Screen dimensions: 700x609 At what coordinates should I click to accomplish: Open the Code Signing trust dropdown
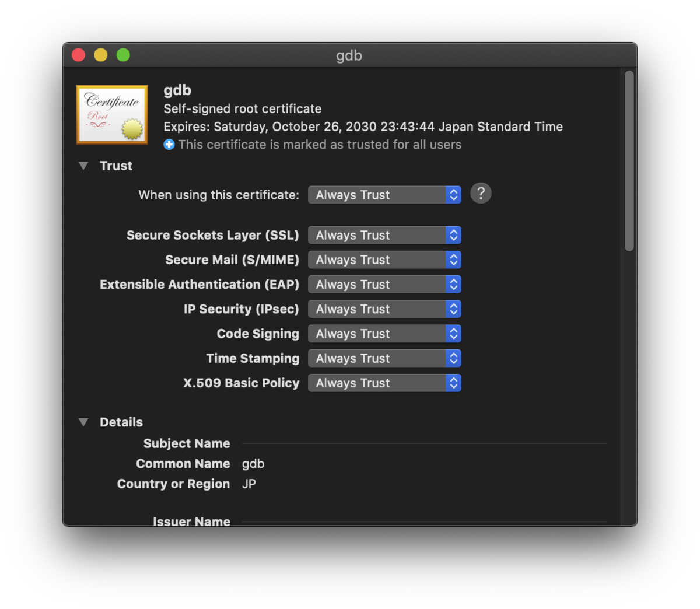click(384, 334)
